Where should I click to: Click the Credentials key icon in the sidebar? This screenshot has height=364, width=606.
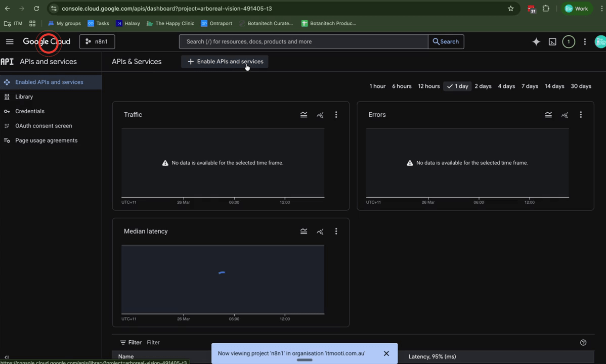pos(6,111)
